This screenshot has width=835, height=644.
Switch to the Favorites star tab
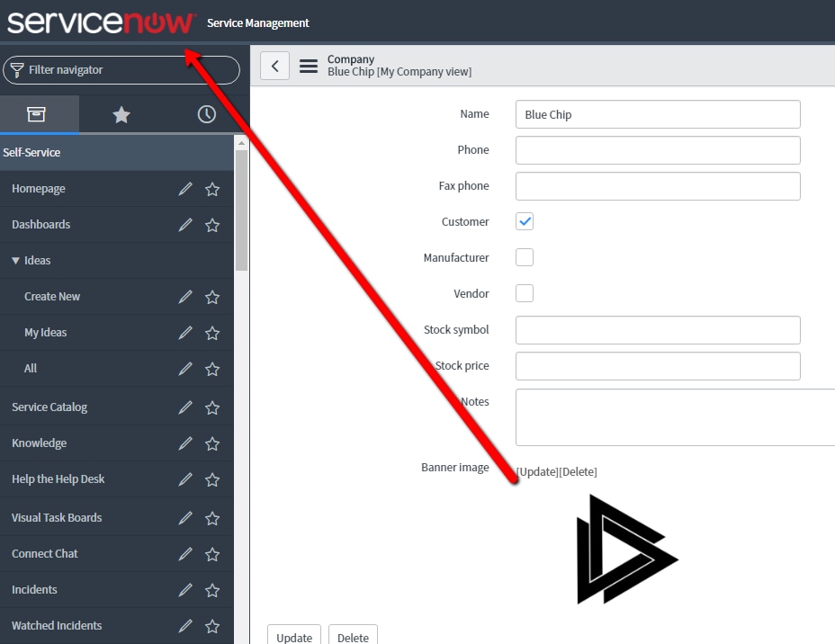[x=121, y=114]
